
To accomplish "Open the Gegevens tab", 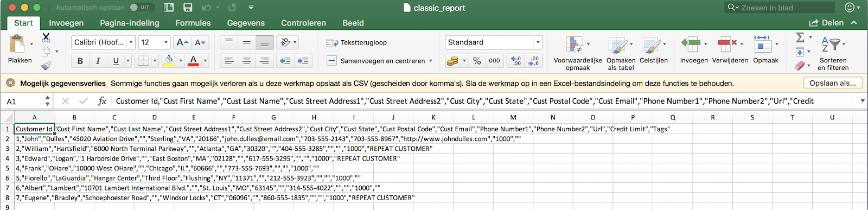I will tap(246, 23).
